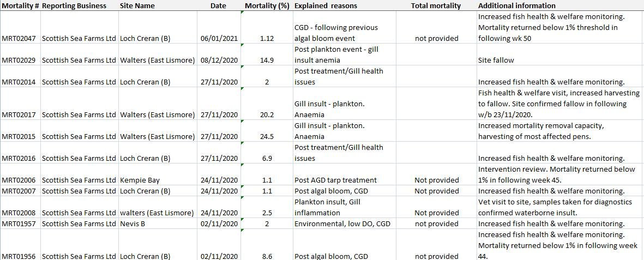Click the "Mortality (%)" column header
Screen dimensions: 644x260
pyautogui.click(x=267, y=5)
